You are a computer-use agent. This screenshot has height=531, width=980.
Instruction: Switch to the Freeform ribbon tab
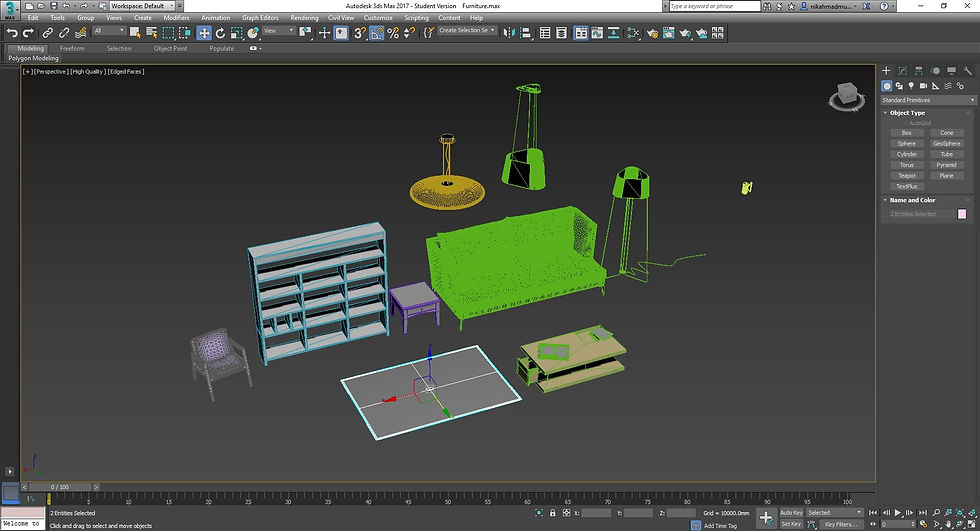[x=72, y=48]
